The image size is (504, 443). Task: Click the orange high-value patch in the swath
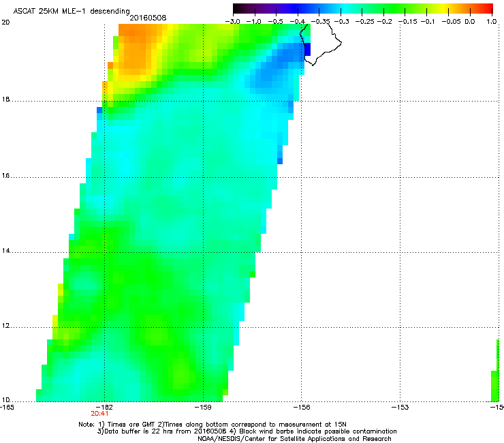pos(135,48)
